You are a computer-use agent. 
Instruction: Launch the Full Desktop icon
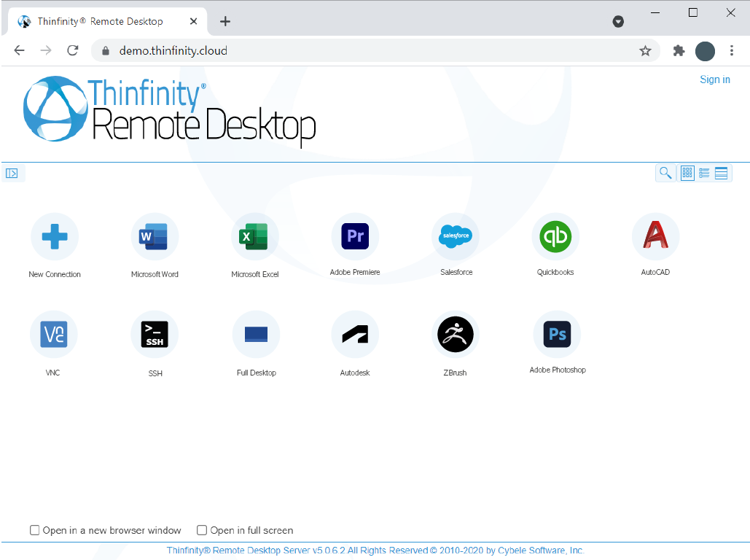point(256,334)
